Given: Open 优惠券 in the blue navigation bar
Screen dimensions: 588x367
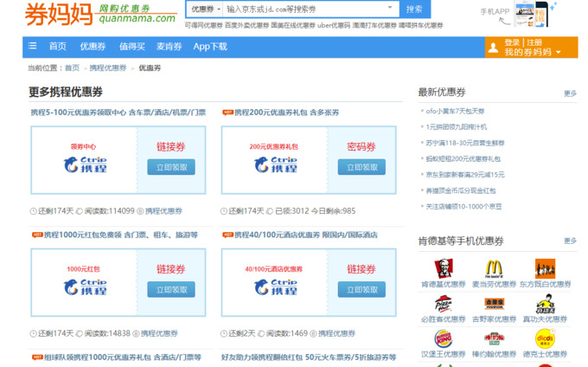Looking at the screenshot, I should [93, 47].
